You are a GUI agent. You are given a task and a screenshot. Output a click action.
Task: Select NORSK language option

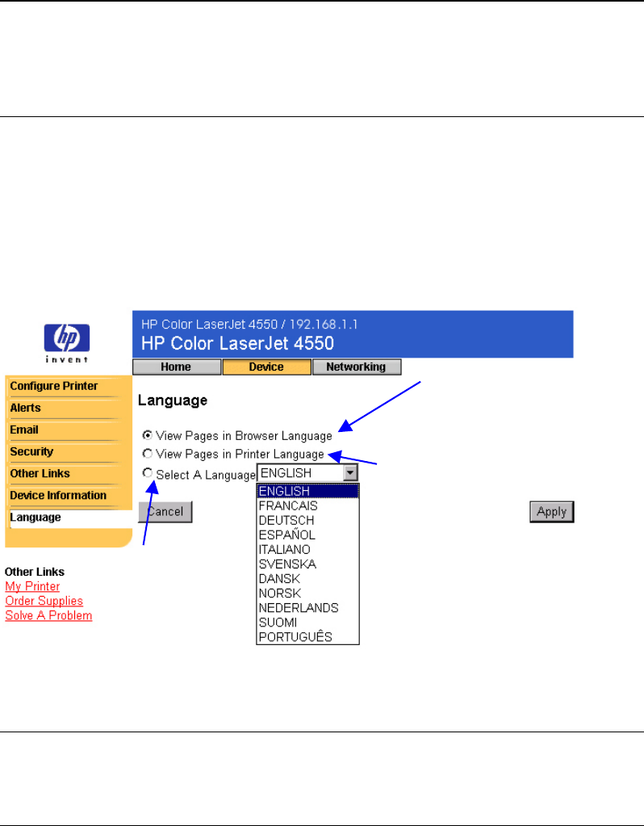point(308,593)
